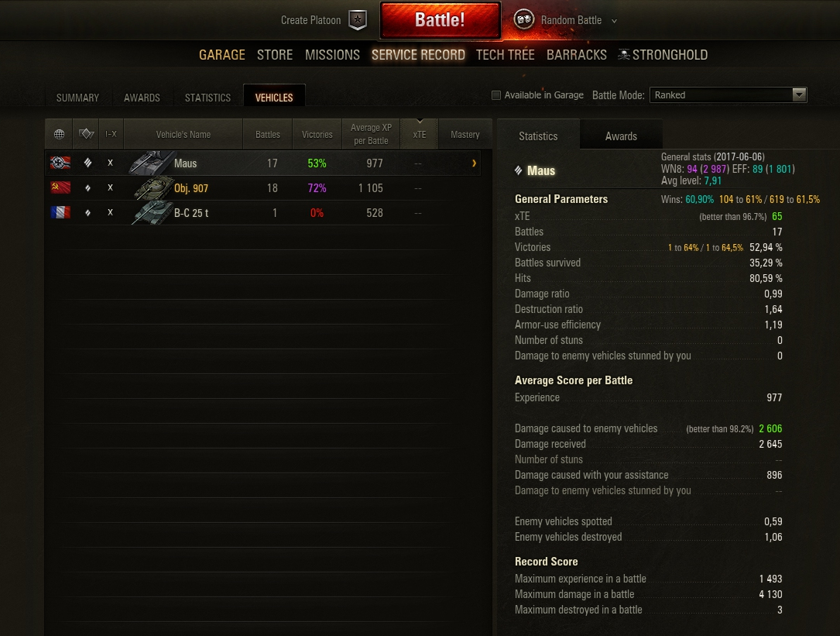This screenshot has width=840, height=636.
Task: Start a battle with Battle! button
Action: click(x=440, y=20)
